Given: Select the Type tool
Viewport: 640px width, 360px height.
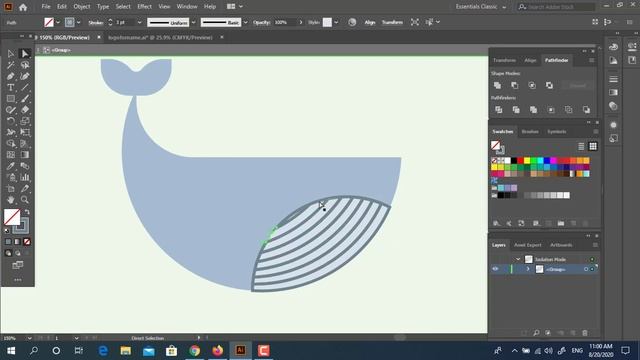Looking at the screenshot, I should tap(11, 87).
